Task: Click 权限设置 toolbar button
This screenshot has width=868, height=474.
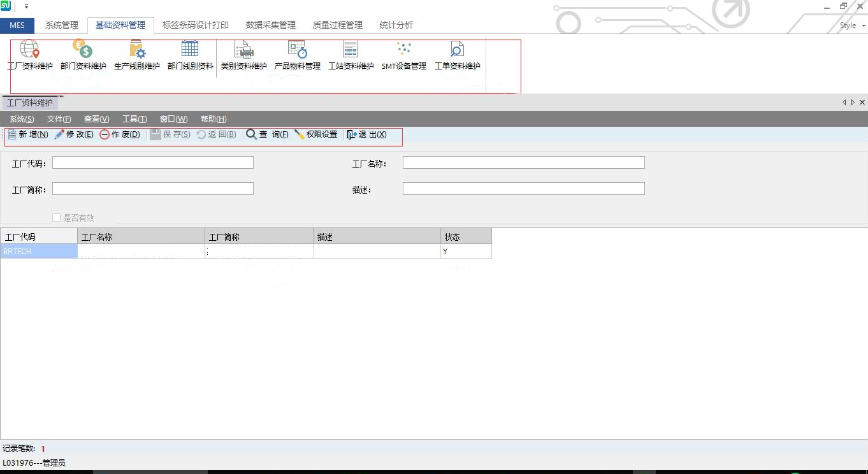Action: tap(316, 134)
